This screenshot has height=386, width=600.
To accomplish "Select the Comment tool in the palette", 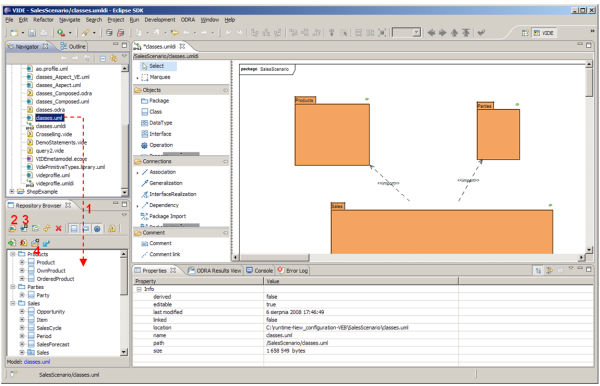I will tap(156, 243).
